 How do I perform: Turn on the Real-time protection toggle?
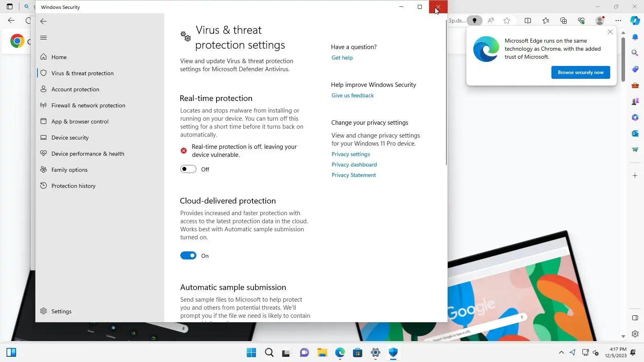click(188, 169)
